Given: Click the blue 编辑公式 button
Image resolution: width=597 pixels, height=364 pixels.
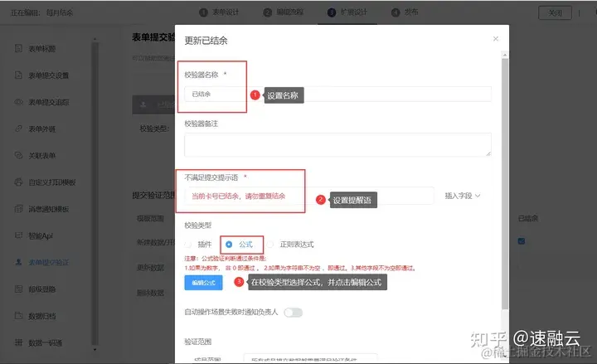Looking at the screenshot, I should pos(203,283).
